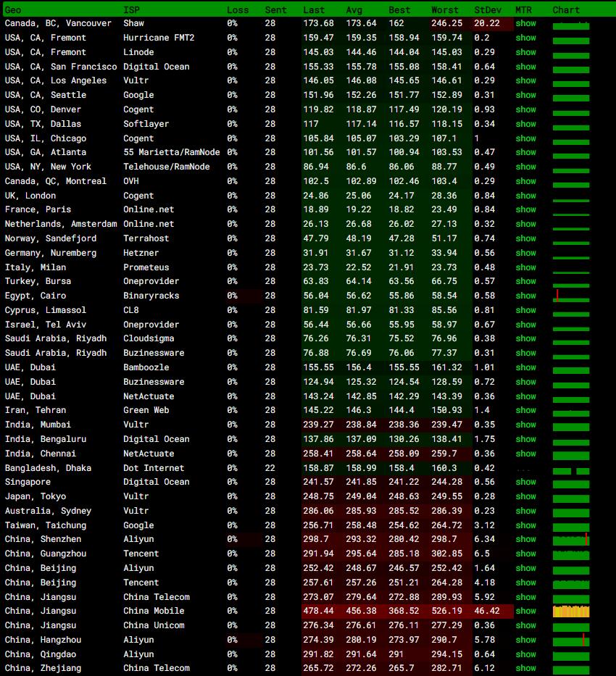Show MTR for San Francisco Digital Ocean

525,67
